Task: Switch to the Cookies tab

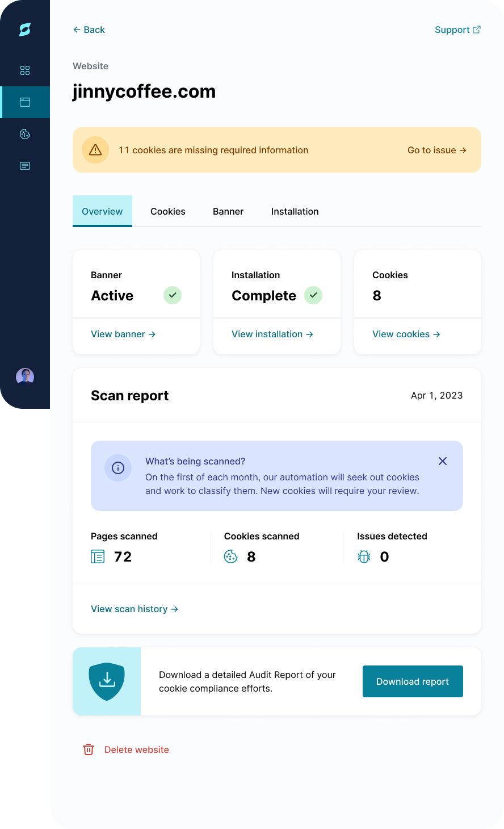Action: click(168, 211)
